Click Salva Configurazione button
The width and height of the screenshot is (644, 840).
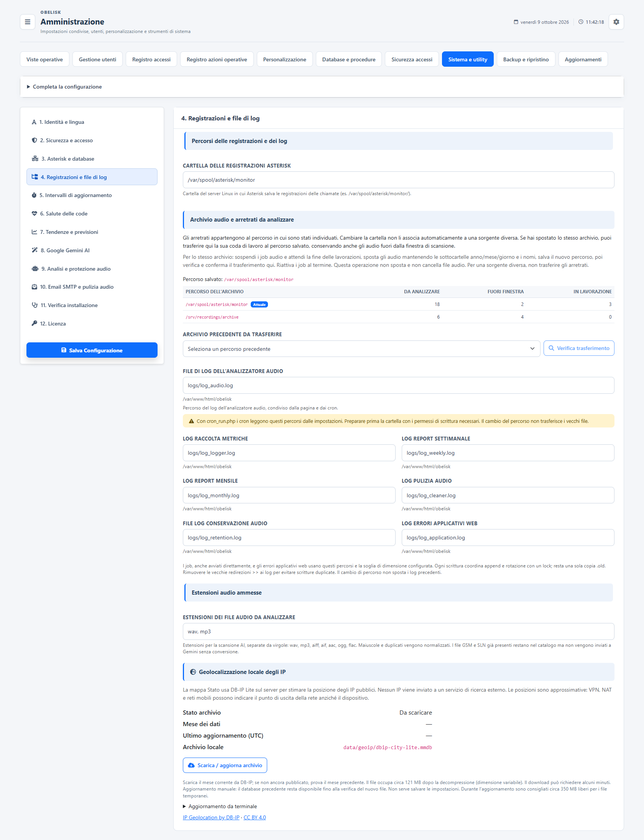click(x=92, y=350)
